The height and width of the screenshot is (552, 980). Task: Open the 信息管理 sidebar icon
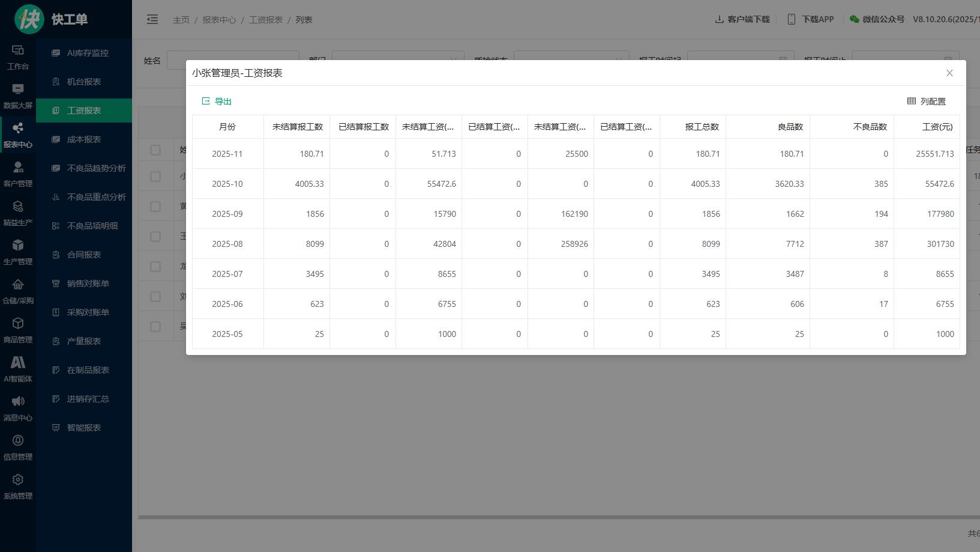coord(18,441)
